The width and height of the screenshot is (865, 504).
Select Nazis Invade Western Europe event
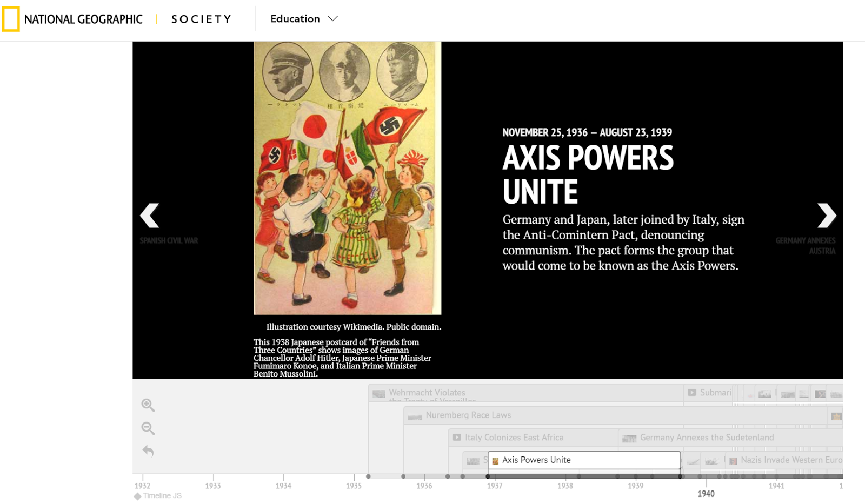click(784, 460)
